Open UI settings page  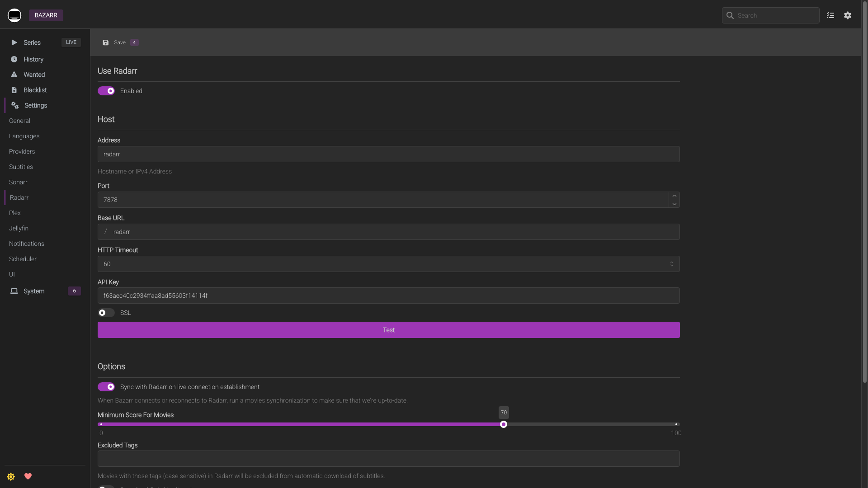click(x=12, y=274)
